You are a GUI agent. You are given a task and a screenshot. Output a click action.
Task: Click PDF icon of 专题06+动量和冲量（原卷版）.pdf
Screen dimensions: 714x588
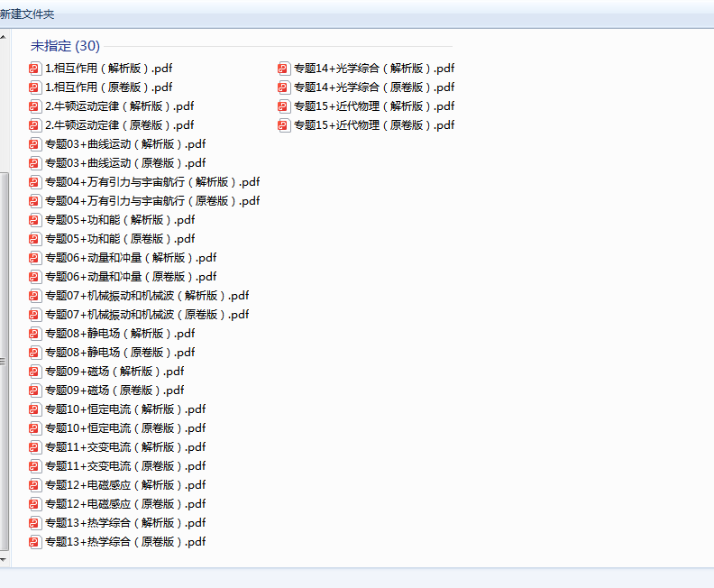pyautogui.click(x=35, y=277)
